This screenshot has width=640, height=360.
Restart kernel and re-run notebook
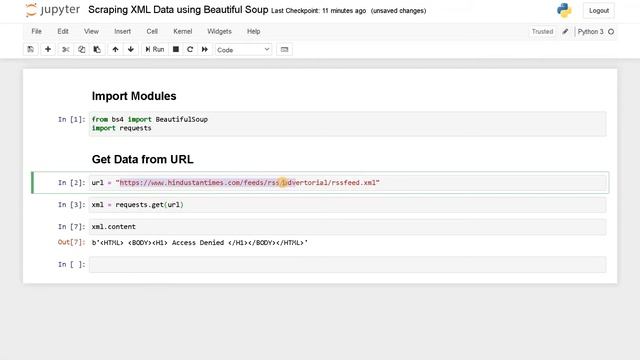point(205,49)
